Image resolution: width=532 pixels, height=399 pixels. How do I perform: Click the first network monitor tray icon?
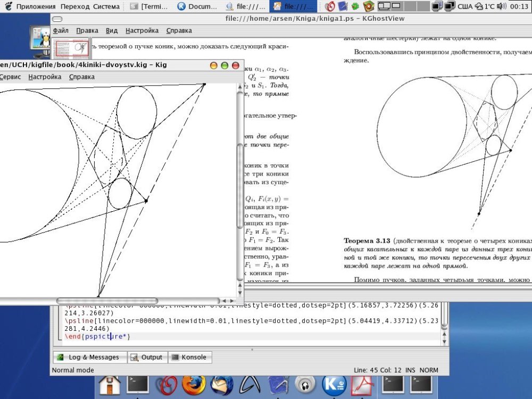(437, 6)
